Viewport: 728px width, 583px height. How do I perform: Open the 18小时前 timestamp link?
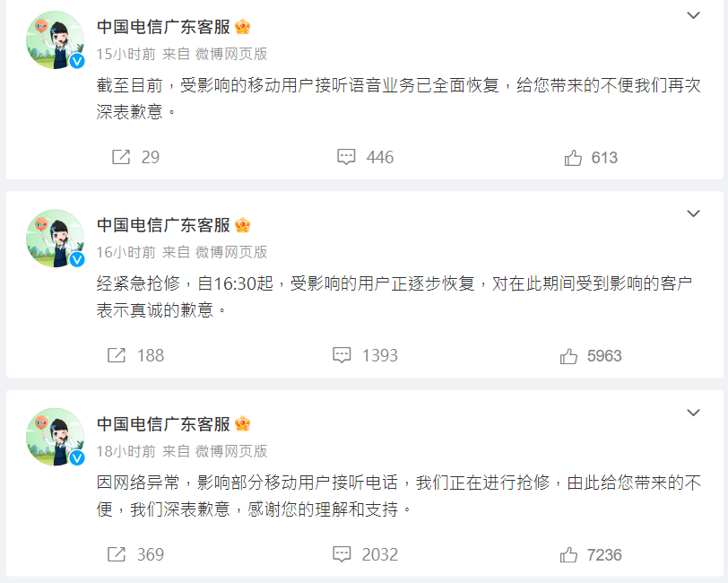tap(126, 450)
